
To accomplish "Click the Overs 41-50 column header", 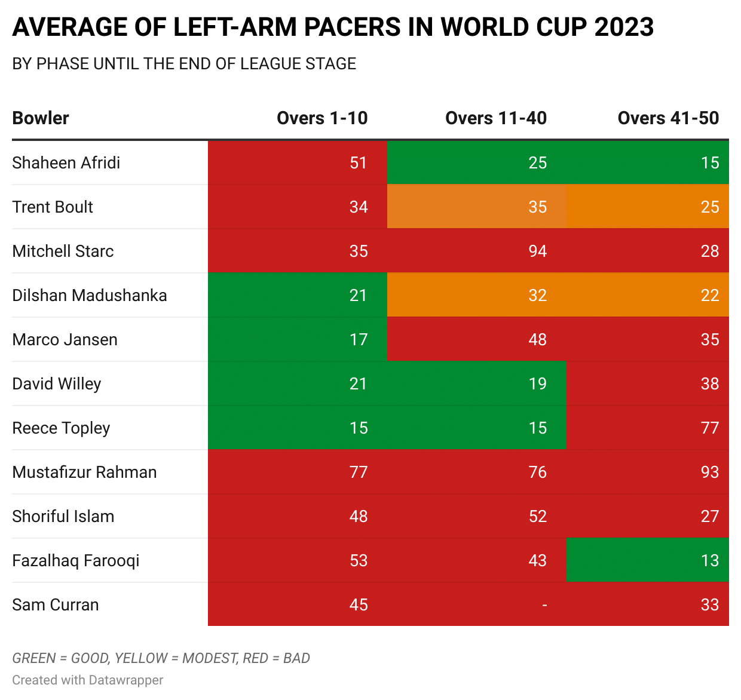I will tap(668, 118).
